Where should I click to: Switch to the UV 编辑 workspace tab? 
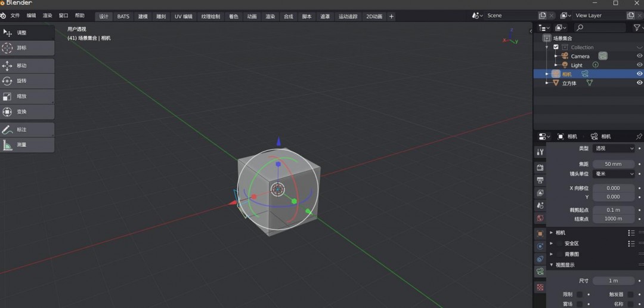[183, 16]
